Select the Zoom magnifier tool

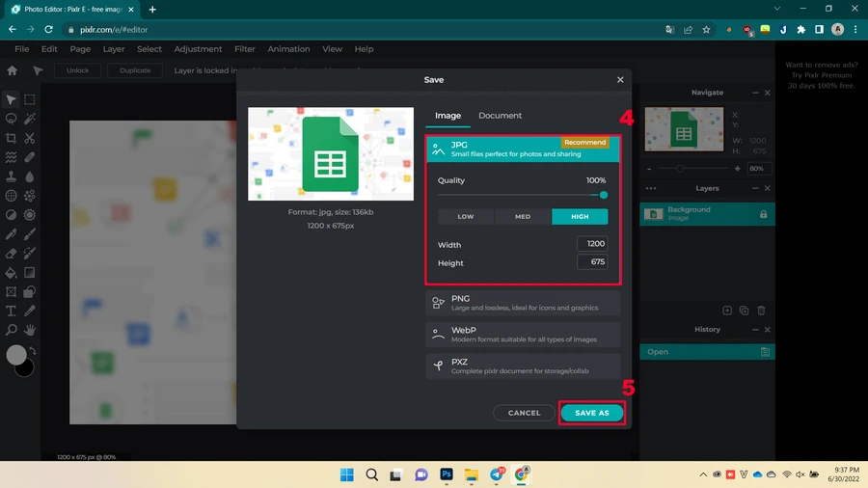11,330
